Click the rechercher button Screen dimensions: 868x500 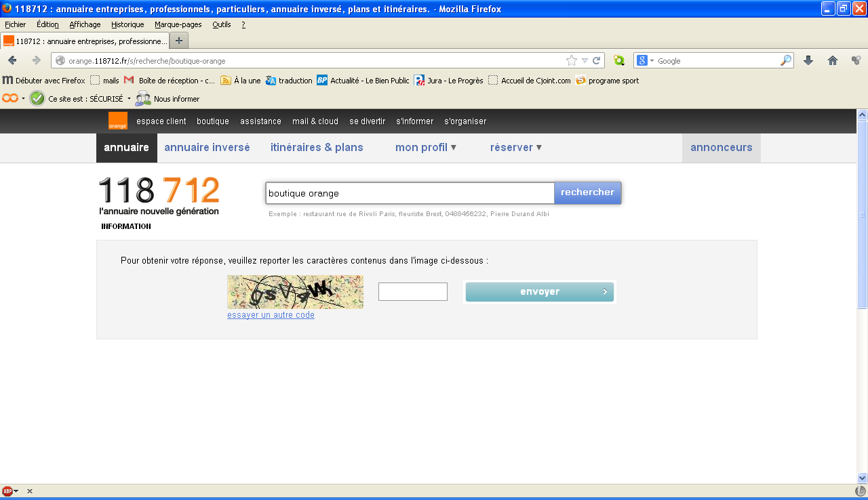pyautogui.click(x=587, y=192)
